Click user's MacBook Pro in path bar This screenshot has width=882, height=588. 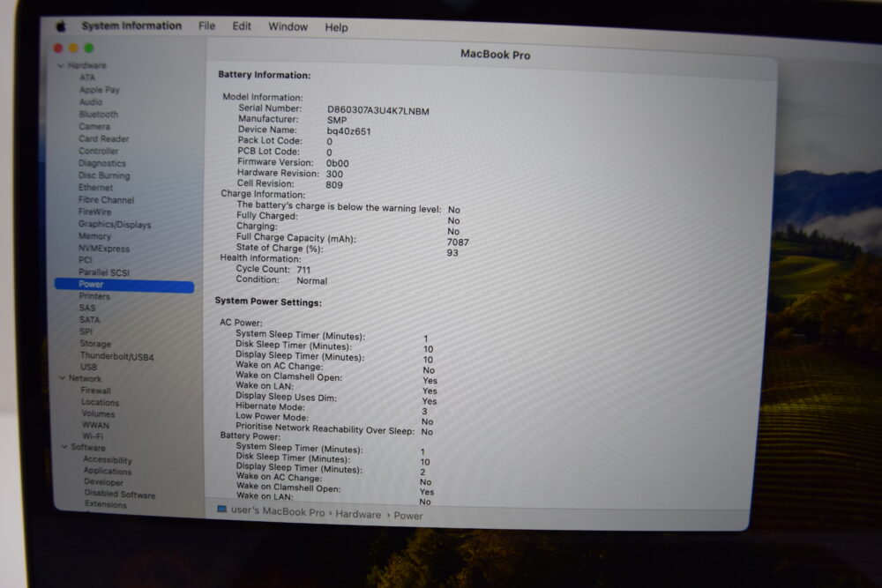[x=278, y=511]
